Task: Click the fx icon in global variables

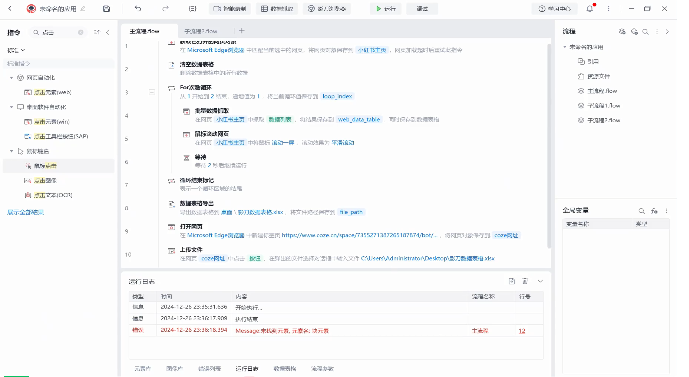Action: (x=654, y=211)
